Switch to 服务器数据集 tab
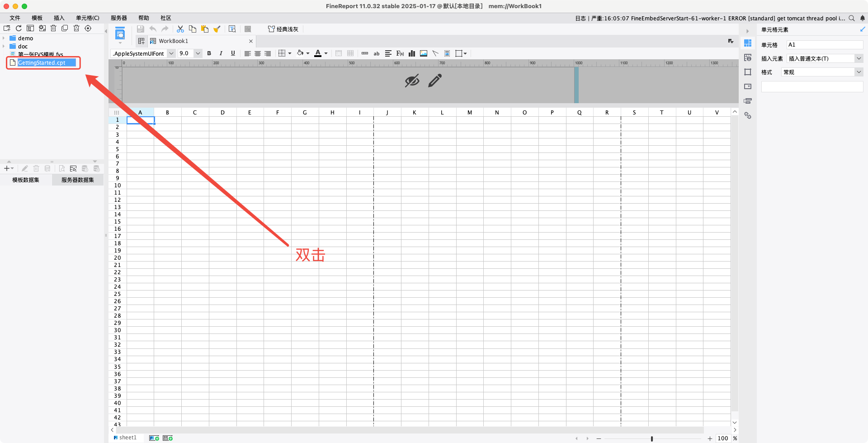 click(78, 180)
